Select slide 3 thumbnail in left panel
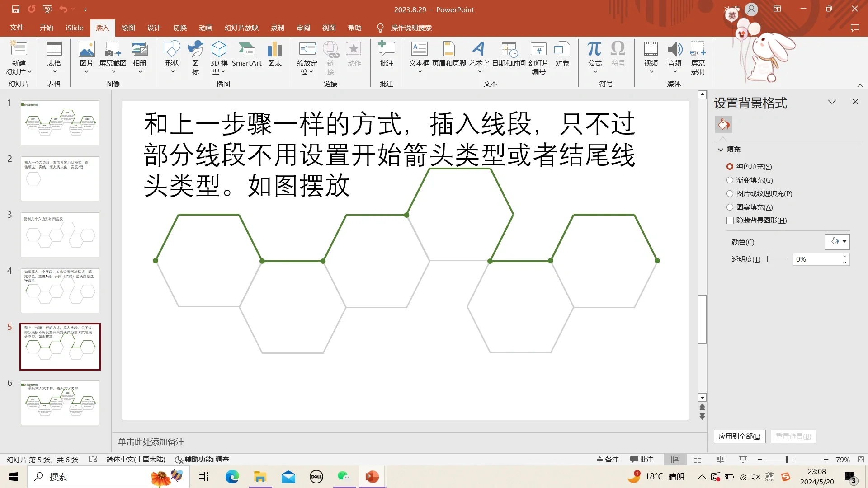Viewport: 868px width, 488px height. (x=60, y=235)
